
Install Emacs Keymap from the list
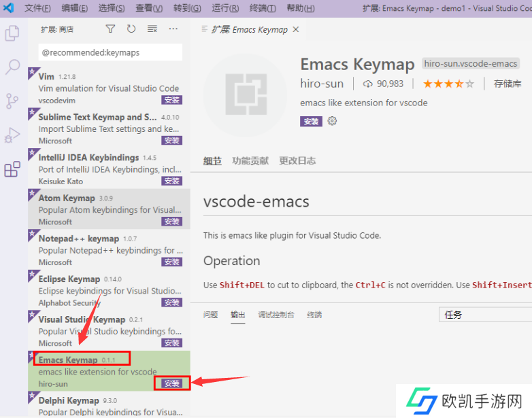[x=171, y=383]
